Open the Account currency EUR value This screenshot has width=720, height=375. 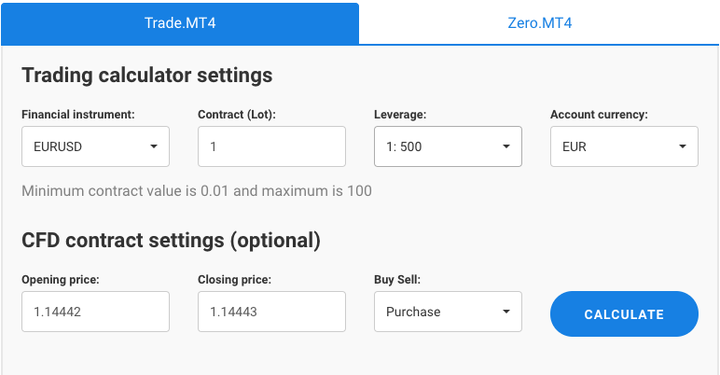[574, 147]
